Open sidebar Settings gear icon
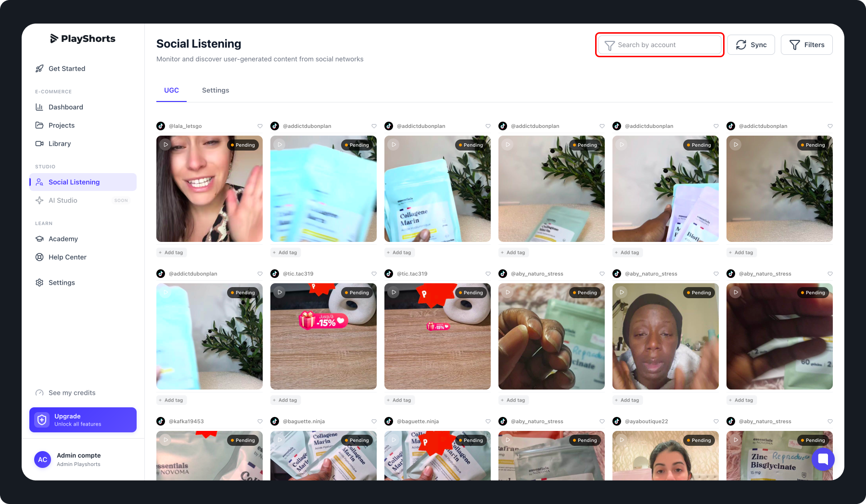 click(39, 283)
